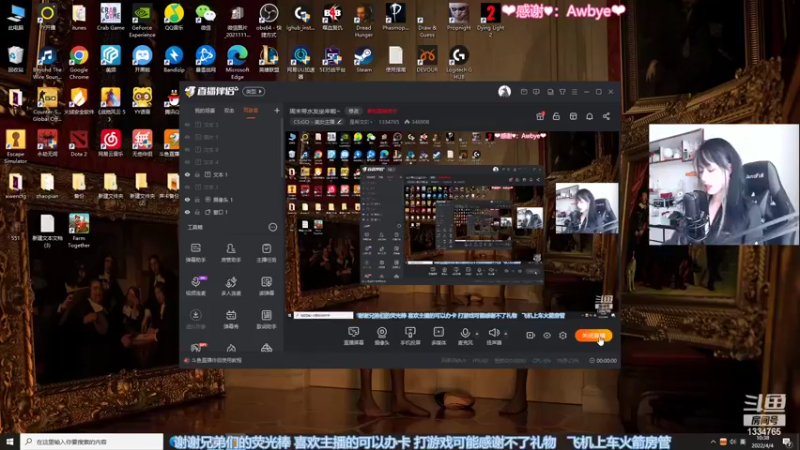
Task: Add a new scene with plus button
Action: 277,110
